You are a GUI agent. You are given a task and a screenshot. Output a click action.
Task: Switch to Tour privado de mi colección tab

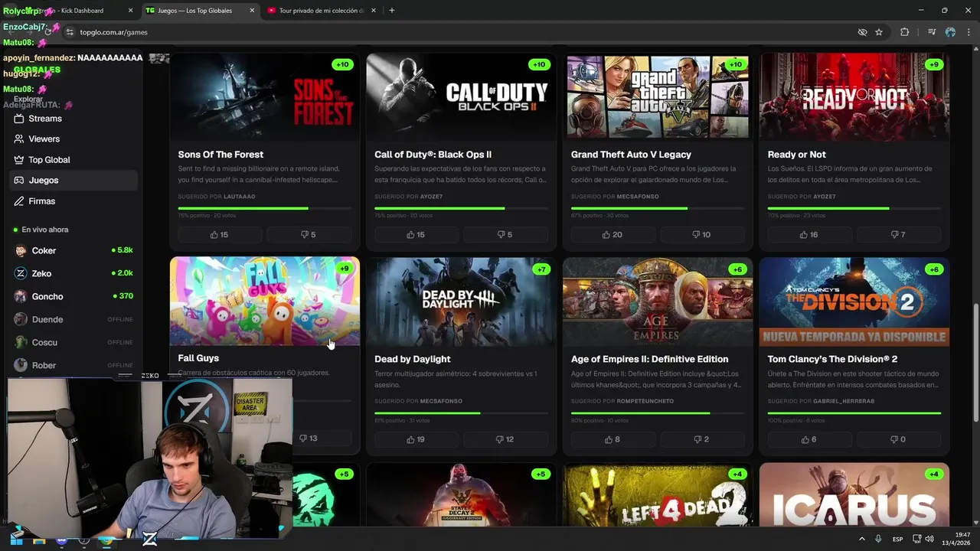click(319, 11)
